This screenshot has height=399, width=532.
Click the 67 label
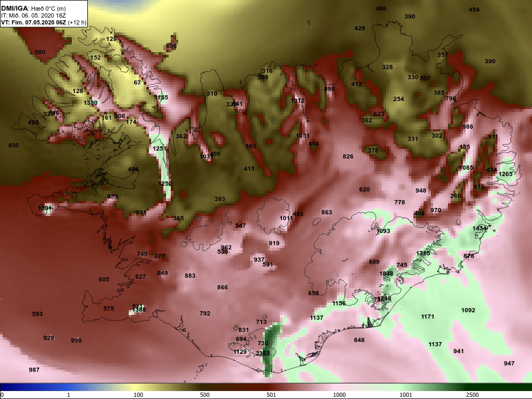pyautogui.click(x=137, y=82)
